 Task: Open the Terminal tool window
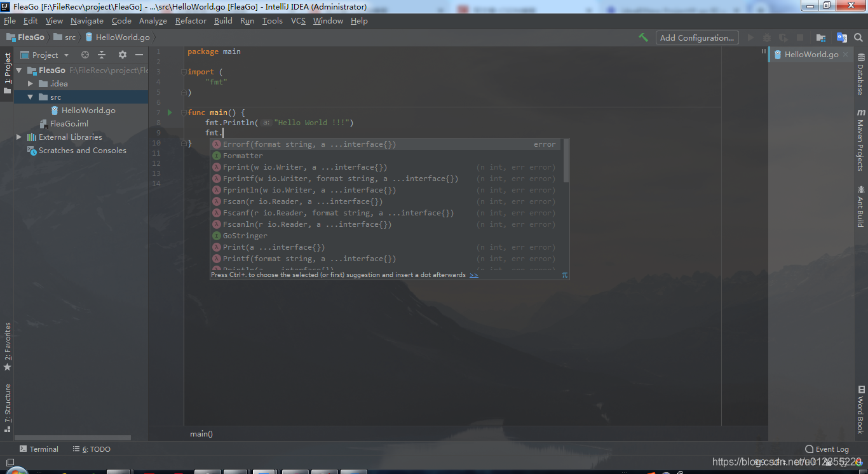(x=39, y=449)
